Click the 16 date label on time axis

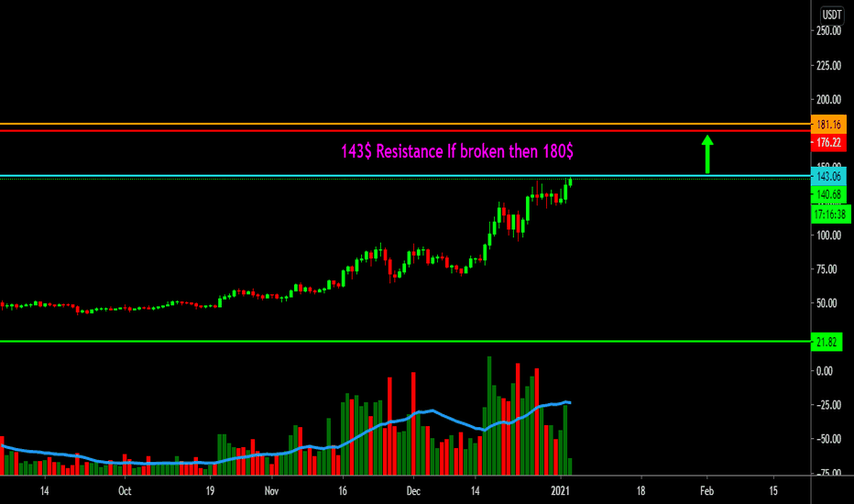343,491
